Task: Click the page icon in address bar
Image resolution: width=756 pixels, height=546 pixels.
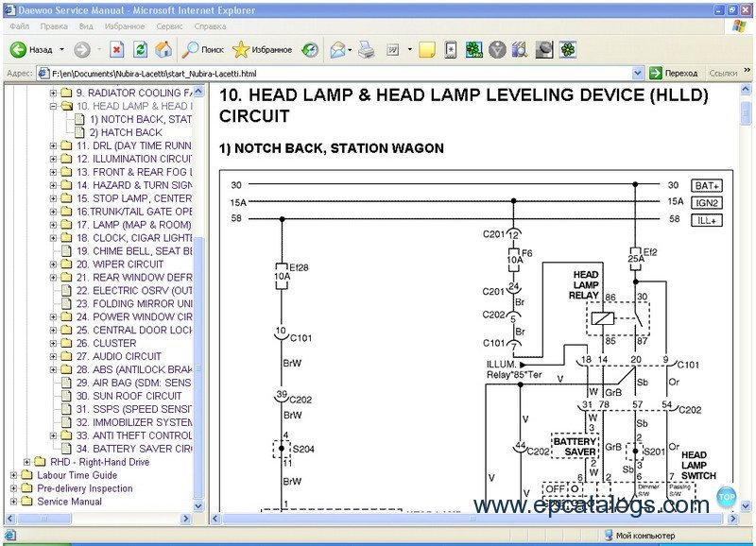Action: coord(43,74)
